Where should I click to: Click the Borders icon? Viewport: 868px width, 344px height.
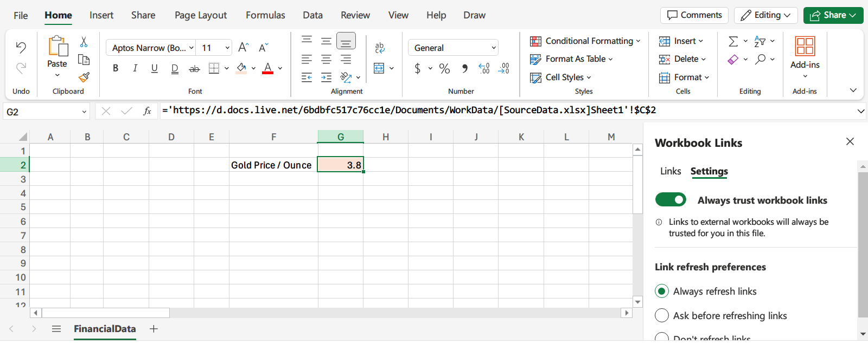click(214, 68)
